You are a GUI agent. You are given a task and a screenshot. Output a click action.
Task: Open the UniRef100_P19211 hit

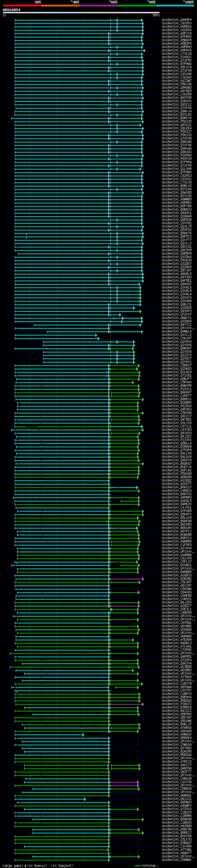(x=177, y=389)
